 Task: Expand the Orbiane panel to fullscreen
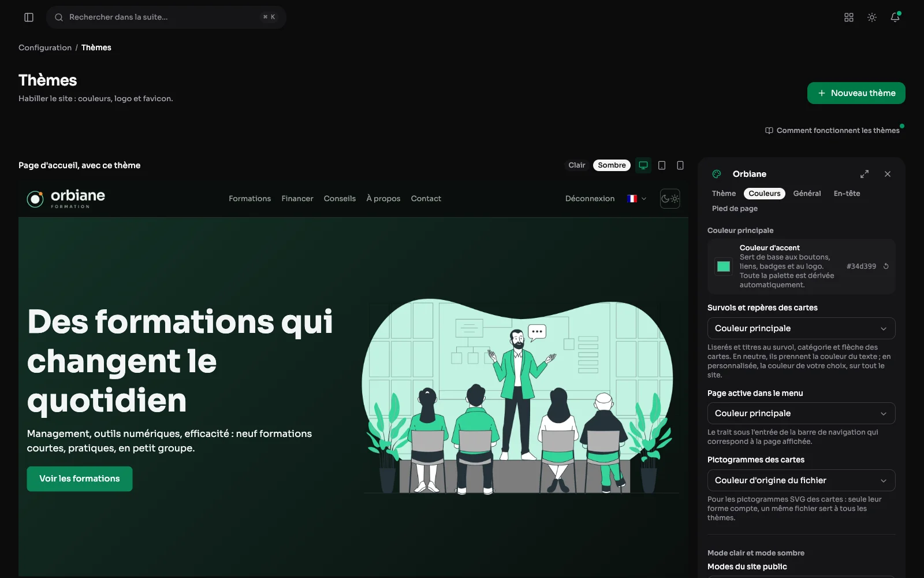pyautogui.click(x=865, y=174)
